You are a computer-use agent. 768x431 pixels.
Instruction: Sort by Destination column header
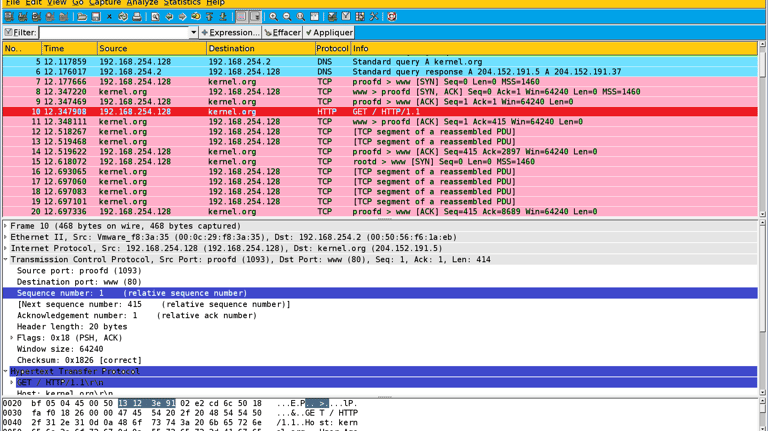pyautogui.click(x=261, y=48)
